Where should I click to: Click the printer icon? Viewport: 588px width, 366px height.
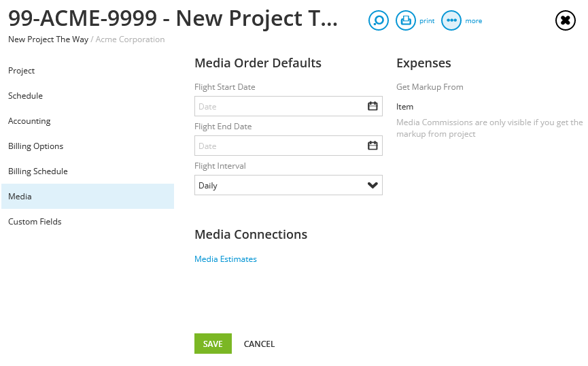coord(406,20)
